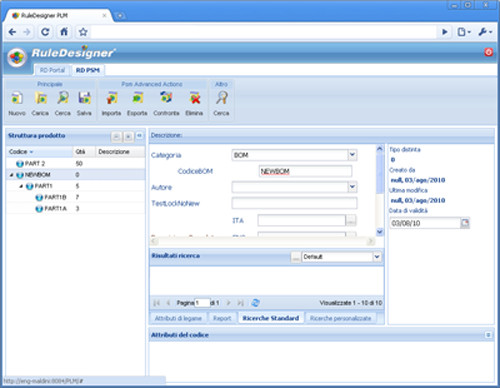Screen dimensions: 500x388
Task: Click the form vertical scrollbar down arrow
Action: click(x=380, y=231)
